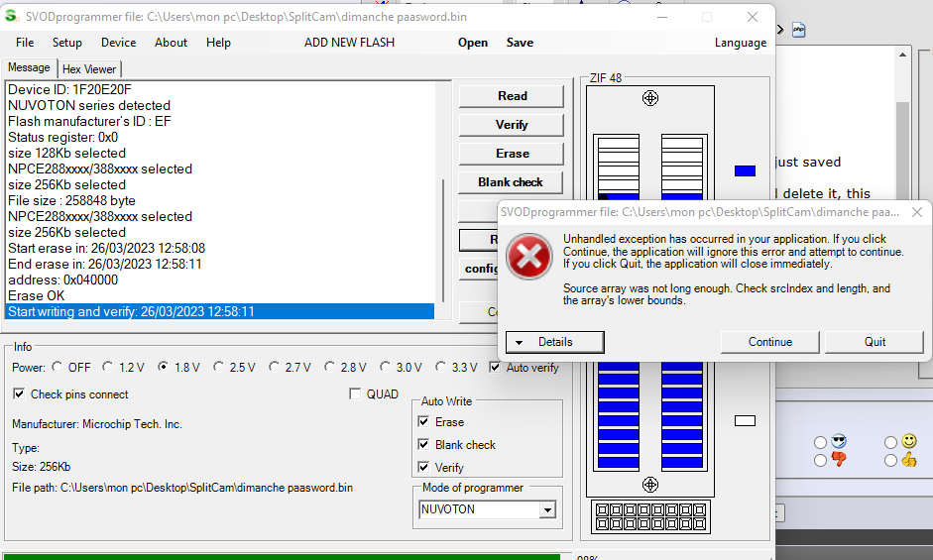This screenshot has height=560, width=933.
Task: Select 2.5 V power option
Action: (x=219, y=367)
